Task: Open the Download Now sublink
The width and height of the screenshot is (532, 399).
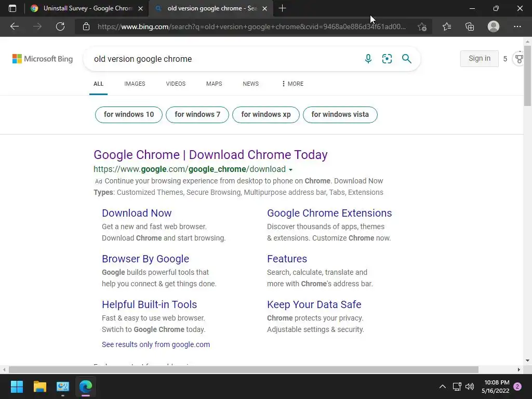Action: (137, 213)
